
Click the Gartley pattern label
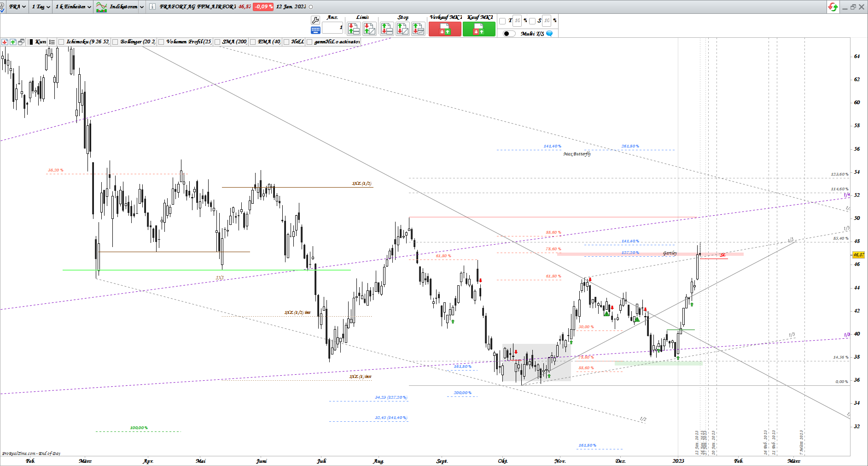pos(670,253)
